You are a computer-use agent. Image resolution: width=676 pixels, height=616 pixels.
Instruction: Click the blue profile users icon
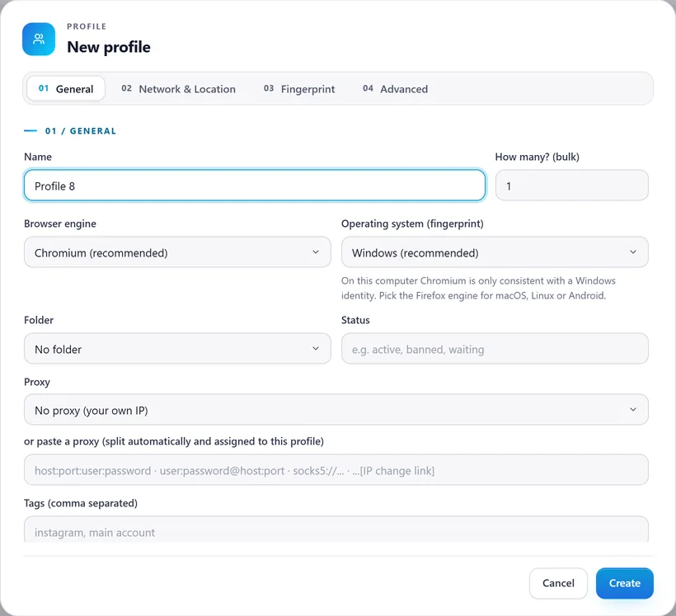click(x=39, y=40)
